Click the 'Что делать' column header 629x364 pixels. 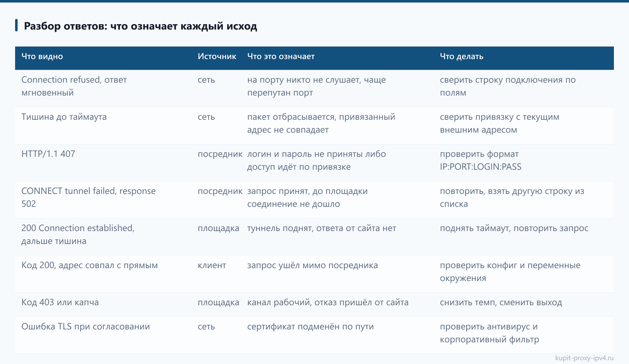[461, 57]
